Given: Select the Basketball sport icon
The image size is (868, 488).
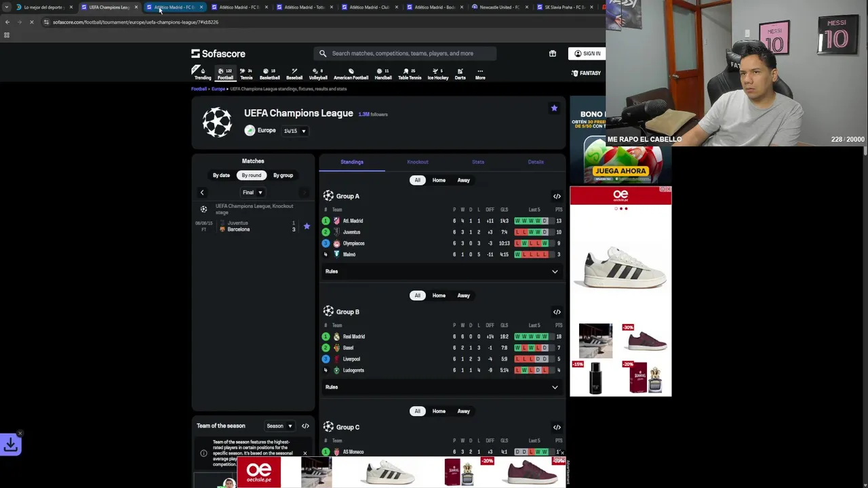Looking at the screenshot, I should click(269, 73).
